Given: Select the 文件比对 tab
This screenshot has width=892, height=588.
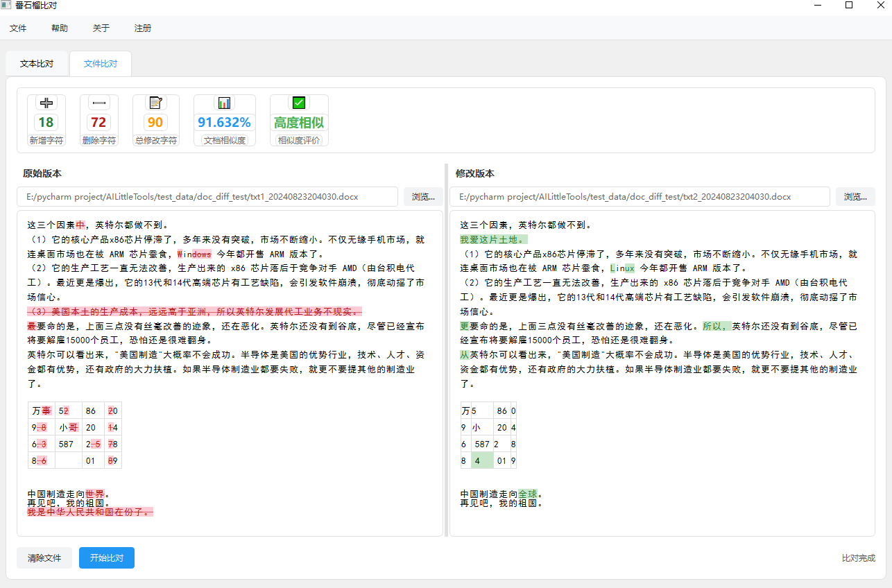Looking at the screenshot, I should click(101, 63).
